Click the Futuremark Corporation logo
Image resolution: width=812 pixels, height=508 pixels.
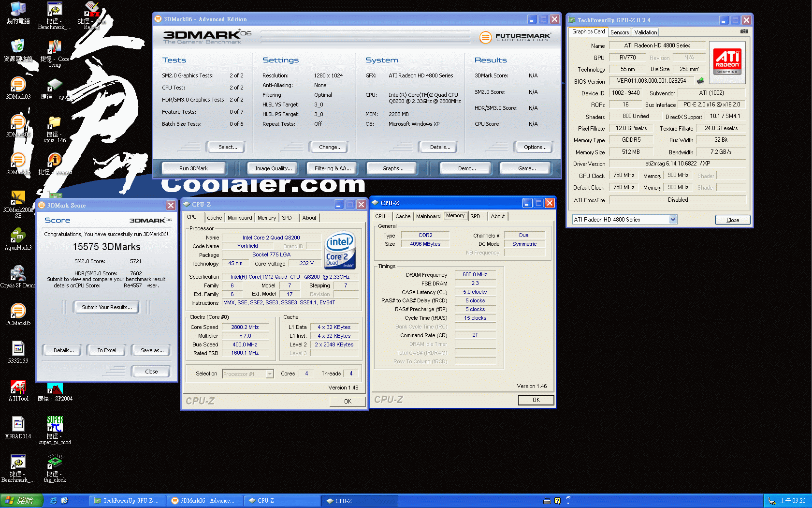point(515,37)
